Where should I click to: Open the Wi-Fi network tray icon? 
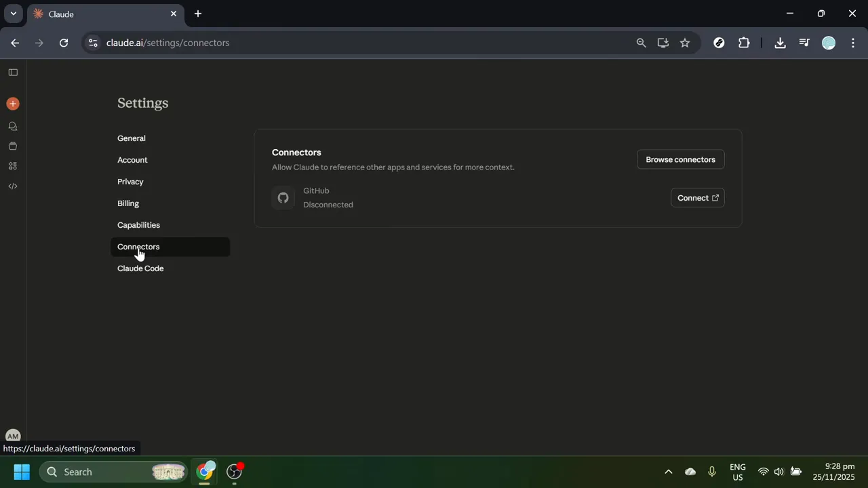click(x=763, y=472)
